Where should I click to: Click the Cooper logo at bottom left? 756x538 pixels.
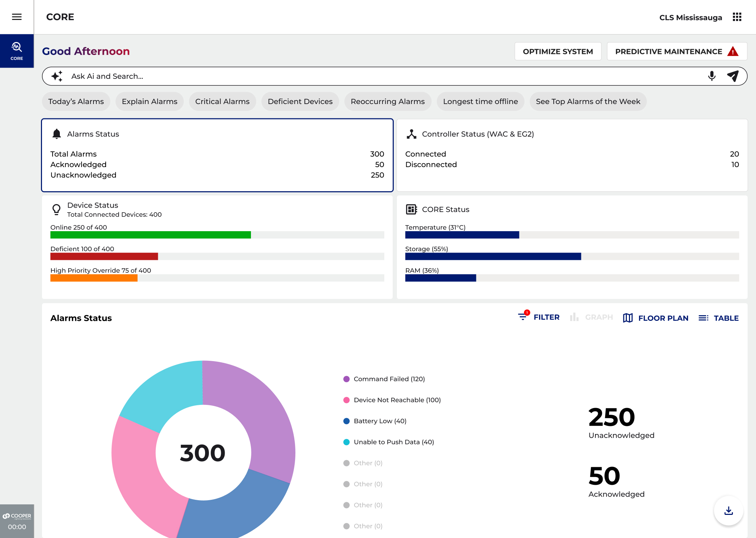(x=17, y=516)
